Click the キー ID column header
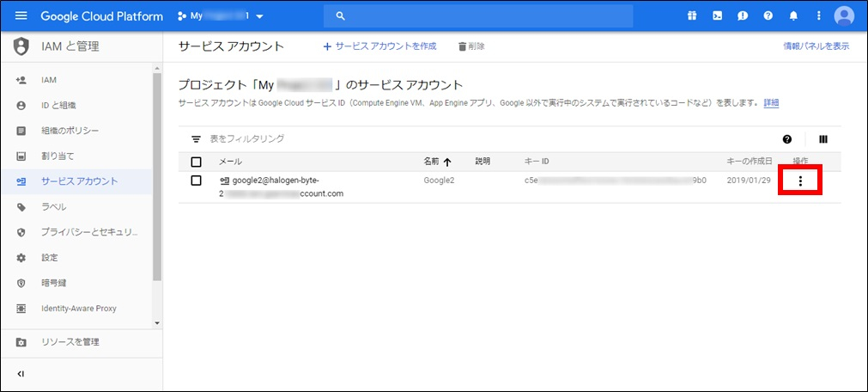 (537, 162)
